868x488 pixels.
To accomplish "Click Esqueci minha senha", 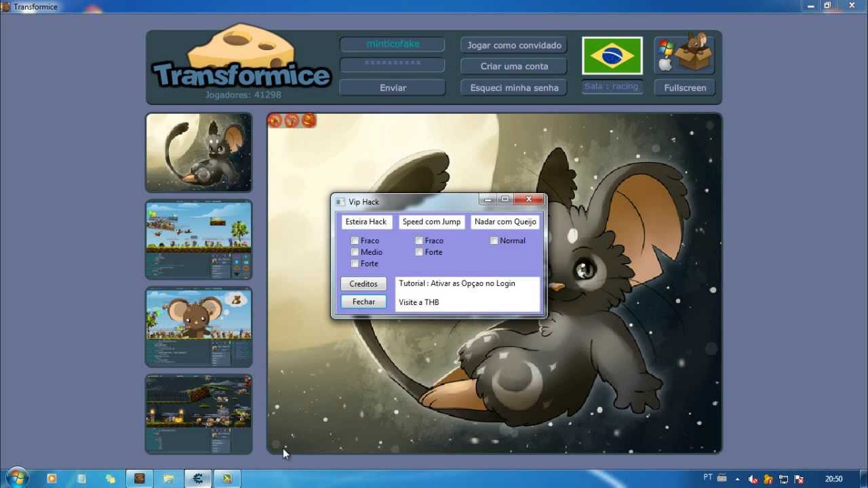I will click(x=514, y=87).
